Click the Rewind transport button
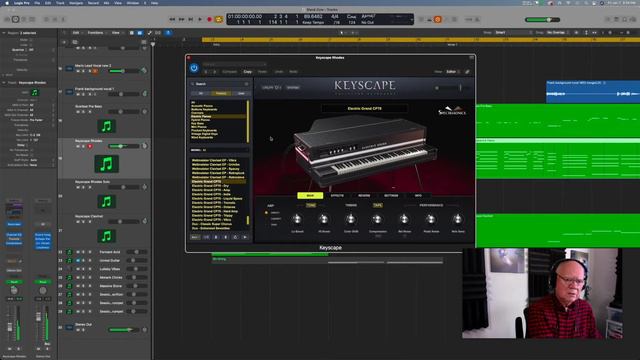 click(172, 19)
